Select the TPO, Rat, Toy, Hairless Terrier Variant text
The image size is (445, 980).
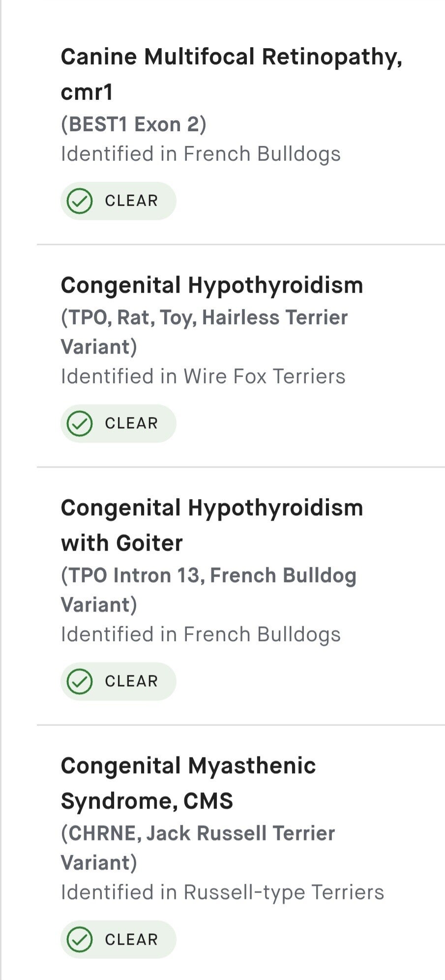pos(205,332)
